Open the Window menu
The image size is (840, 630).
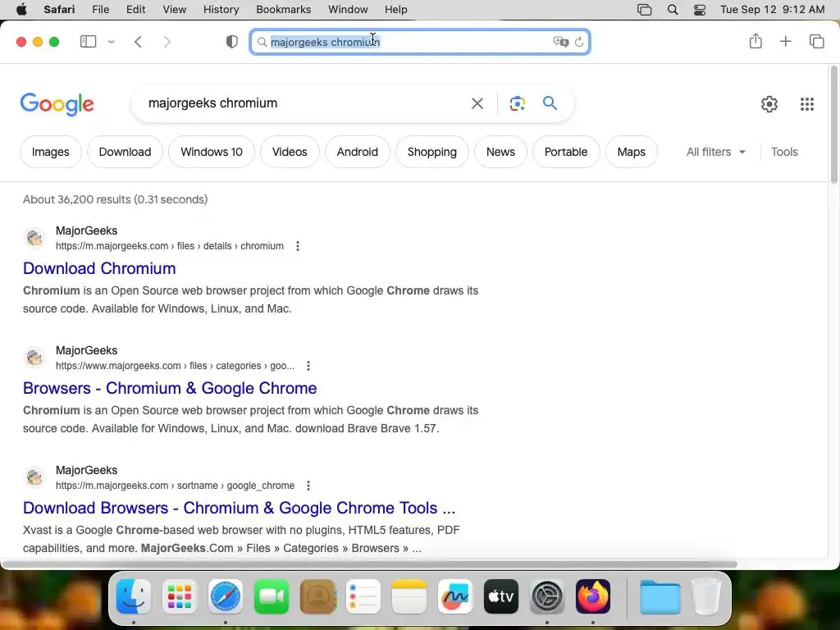point(348,9)
